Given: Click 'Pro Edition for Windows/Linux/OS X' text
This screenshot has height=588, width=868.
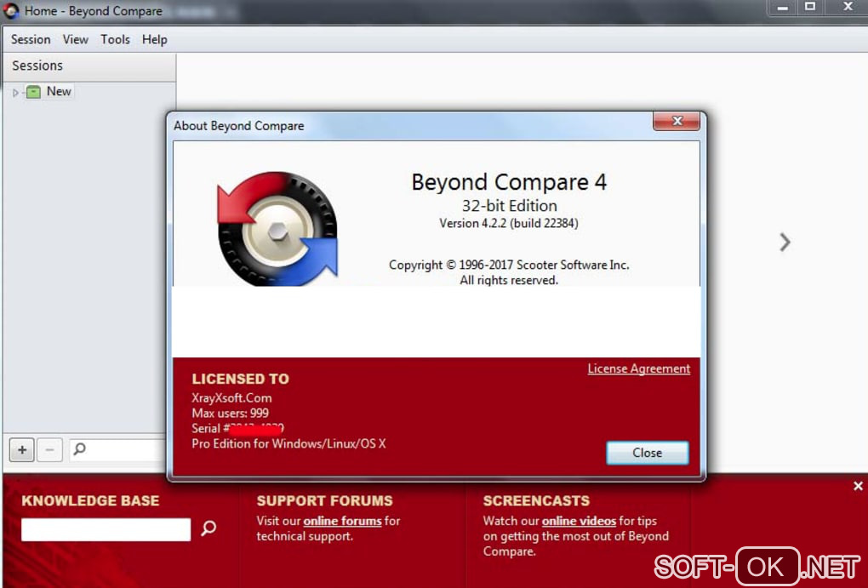Looking at the screenshot, I should (x=289, y=443).
